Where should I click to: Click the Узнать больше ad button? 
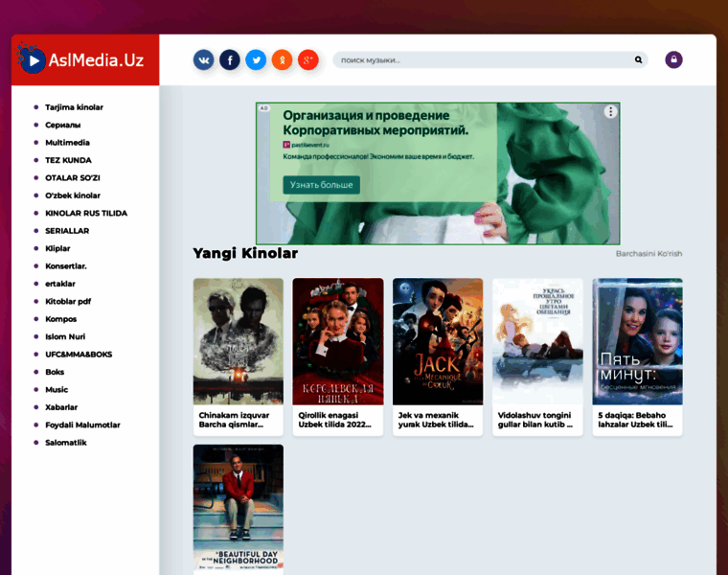click(x=321, y=185)
